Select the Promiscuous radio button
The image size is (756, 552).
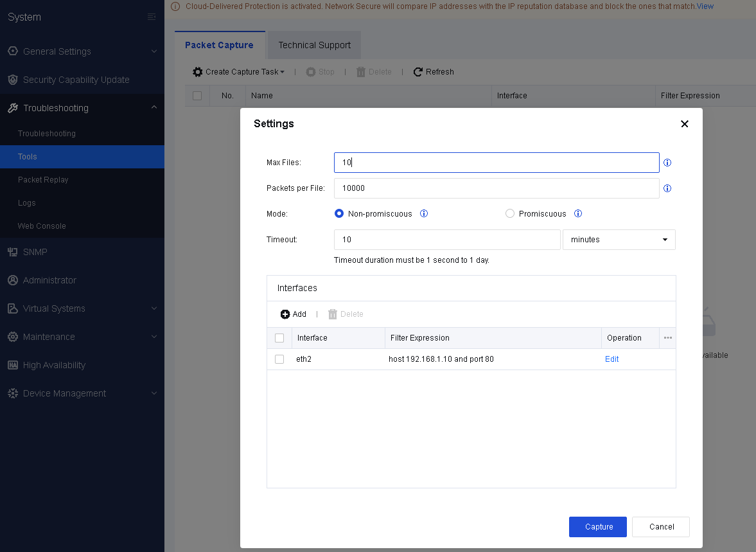coord(510,214)
